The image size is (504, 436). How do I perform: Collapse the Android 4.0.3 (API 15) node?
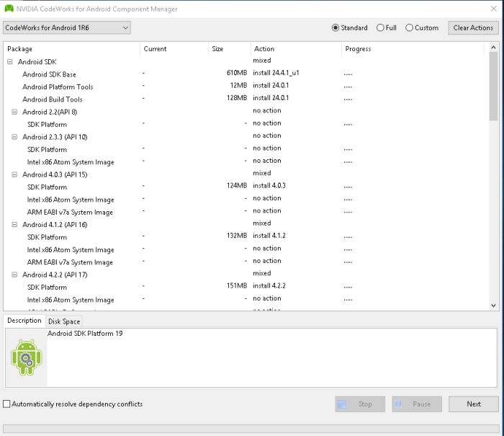[x=14, y=174]
